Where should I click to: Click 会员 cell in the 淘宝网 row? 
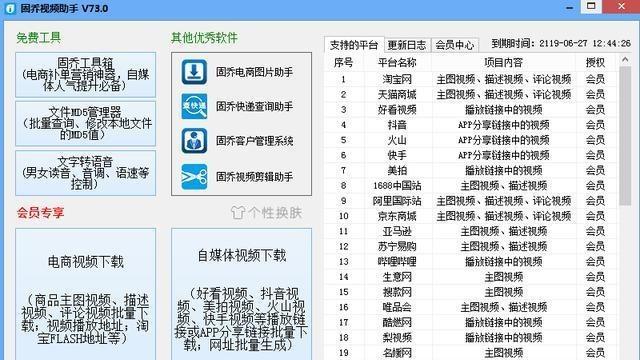tap(595, 79)
